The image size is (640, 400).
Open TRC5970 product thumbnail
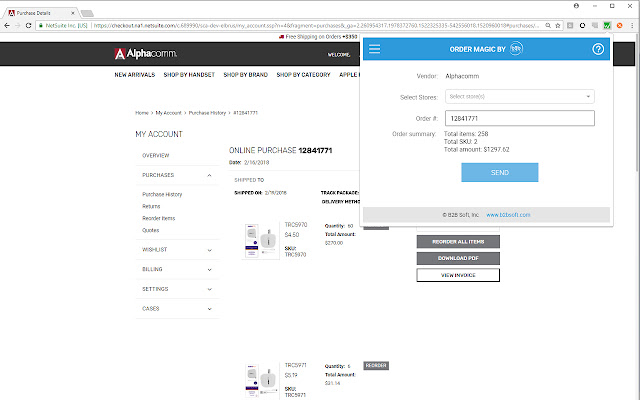[261, 241]
